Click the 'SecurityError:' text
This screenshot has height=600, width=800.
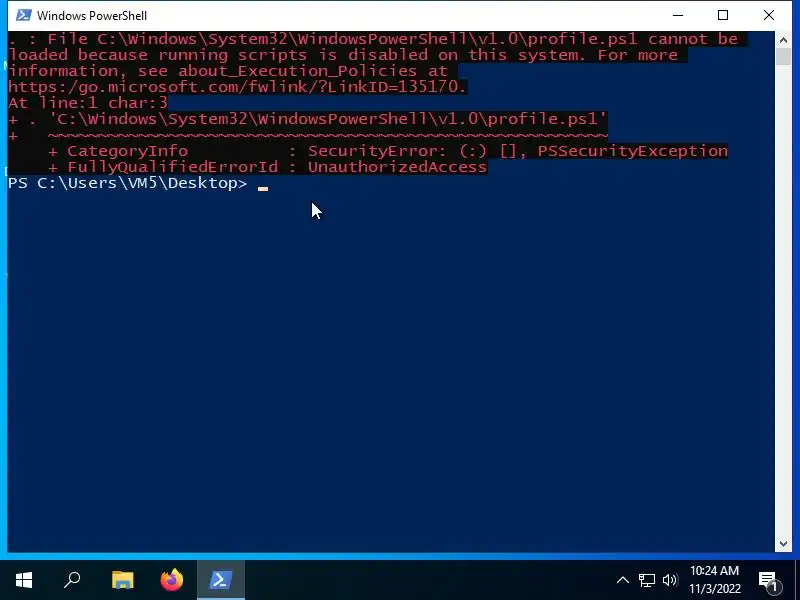pyautogui.click(x=378, y=151)
